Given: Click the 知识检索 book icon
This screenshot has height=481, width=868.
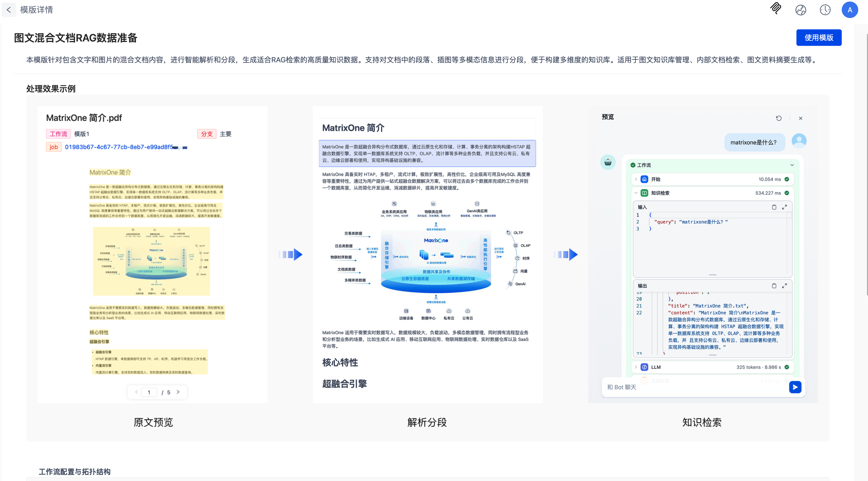Looking at the screenshot, I should [644, 193].
